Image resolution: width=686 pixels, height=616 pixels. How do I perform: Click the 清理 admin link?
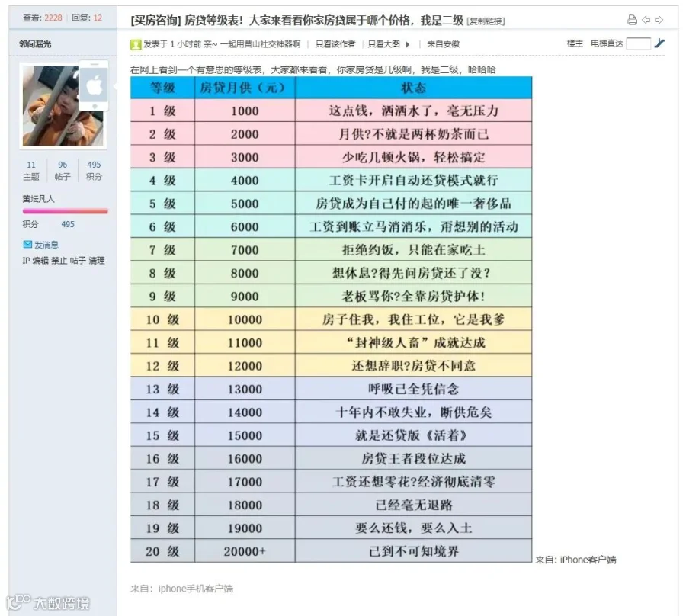pyautogui.click(x=97, y=260)
